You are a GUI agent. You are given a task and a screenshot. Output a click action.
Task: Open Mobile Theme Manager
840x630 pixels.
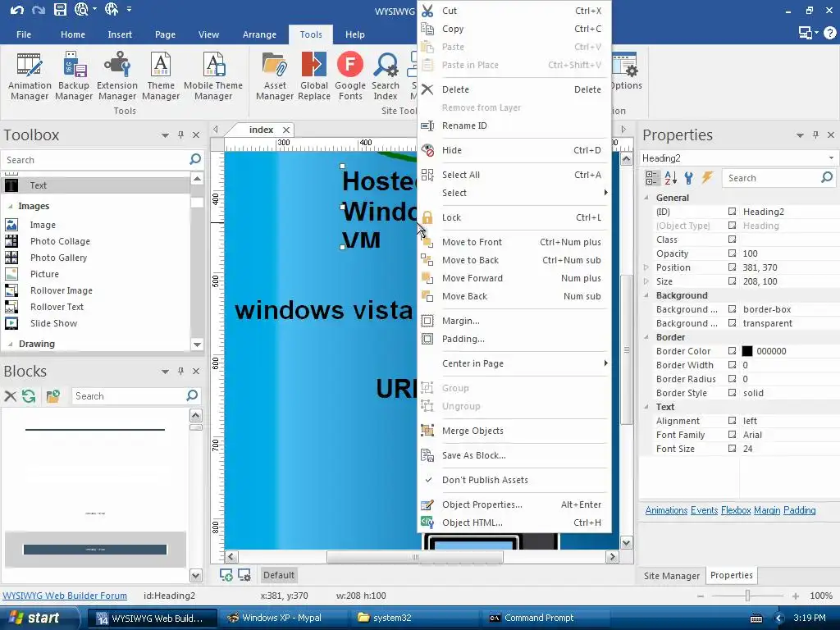(213, 75)
